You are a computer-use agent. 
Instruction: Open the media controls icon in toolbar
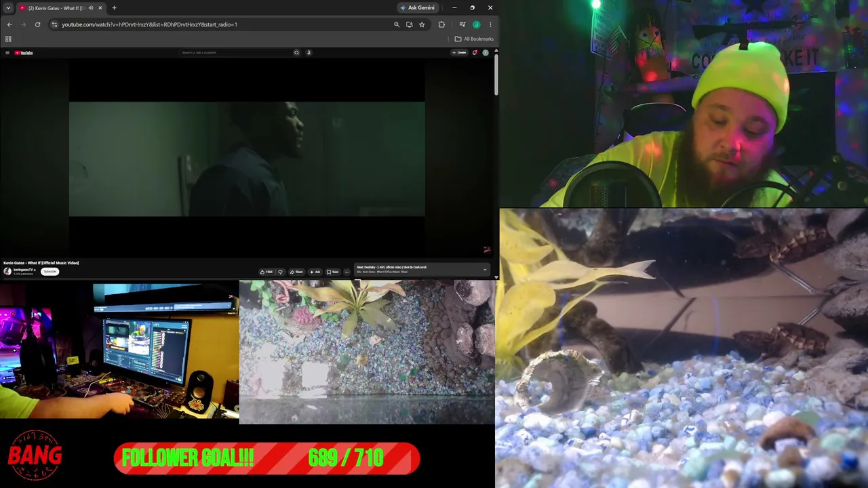tap(461, 24)
